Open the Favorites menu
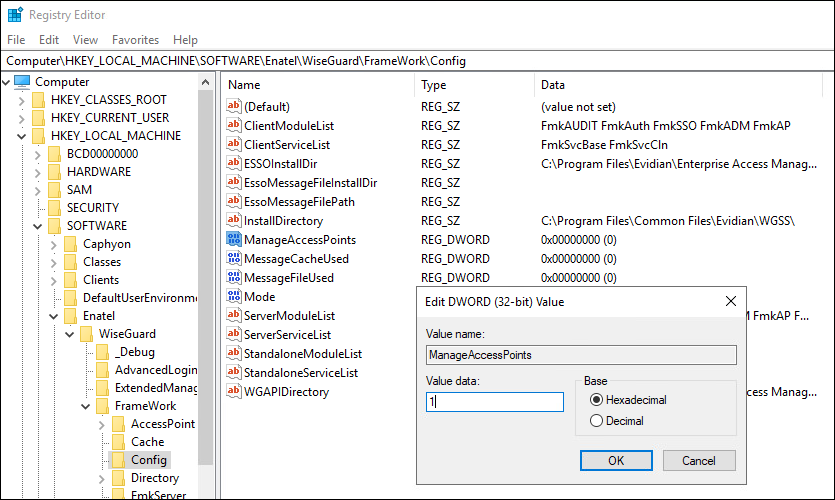Image resolution: width=835 pixels, height=500 pixels. 135,40
